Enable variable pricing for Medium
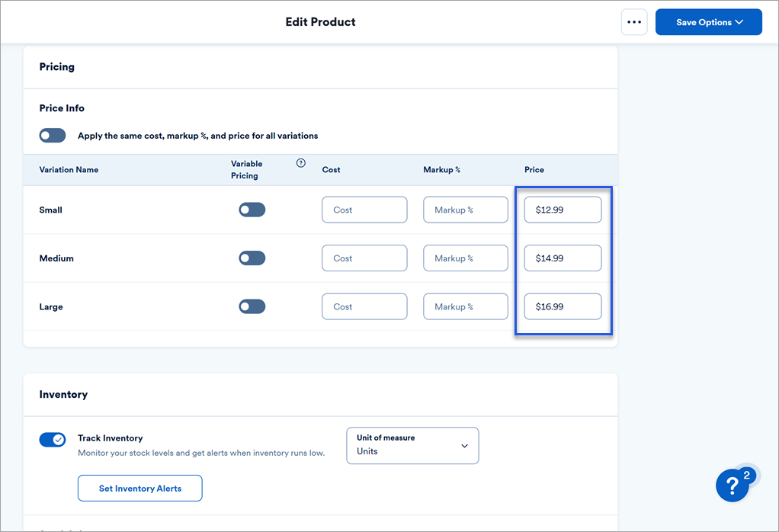779x532 pixels. [252, 258]
